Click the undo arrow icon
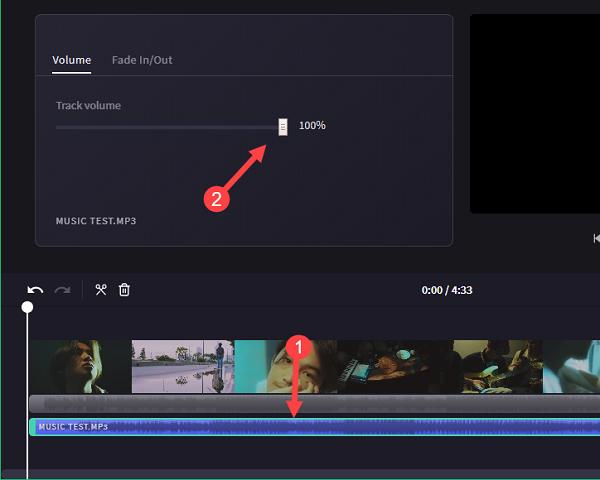Viewport: 600px width, 480px height. click(x=35, y=290)
